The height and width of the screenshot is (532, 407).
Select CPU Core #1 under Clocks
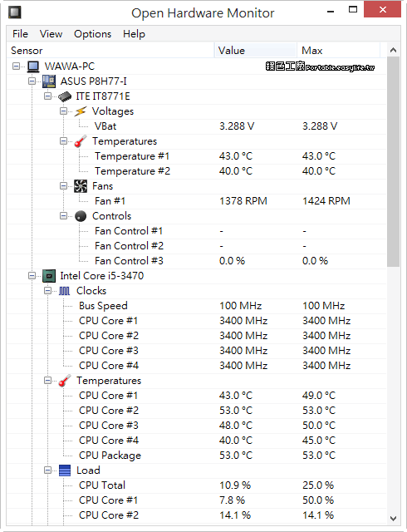tap(197, 321)
